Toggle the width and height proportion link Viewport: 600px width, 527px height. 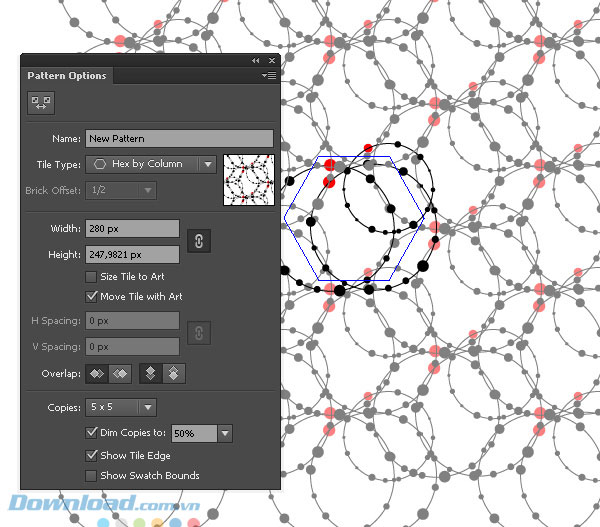199,241
